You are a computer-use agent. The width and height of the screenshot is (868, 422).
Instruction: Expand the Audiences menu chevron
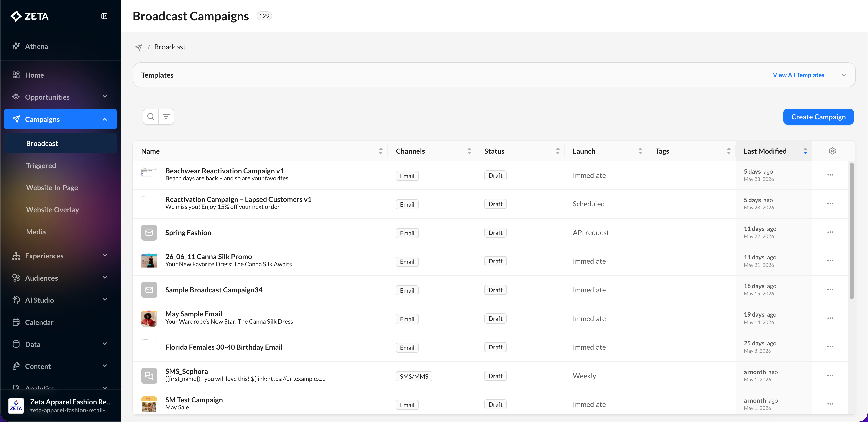(x=105, y=278)
